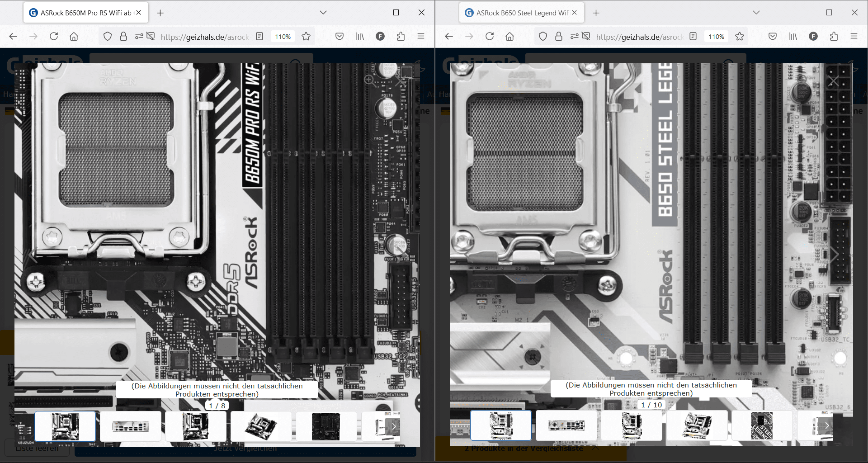Open the Library in the right window
868x463 pixels.
(x=793, y=37)
